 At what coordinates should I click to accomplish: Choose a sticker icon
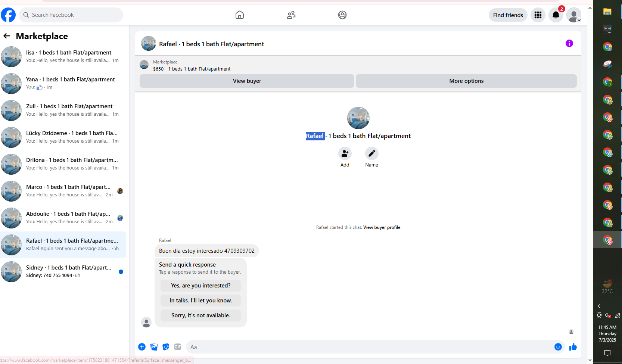pyautogui.click(x=166, y=347)
